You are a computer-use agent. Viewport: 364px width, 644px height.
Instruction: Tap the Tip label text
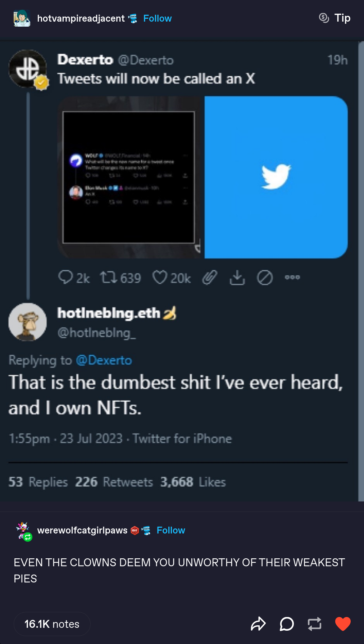pyautogui.click(x=342, y=18)
